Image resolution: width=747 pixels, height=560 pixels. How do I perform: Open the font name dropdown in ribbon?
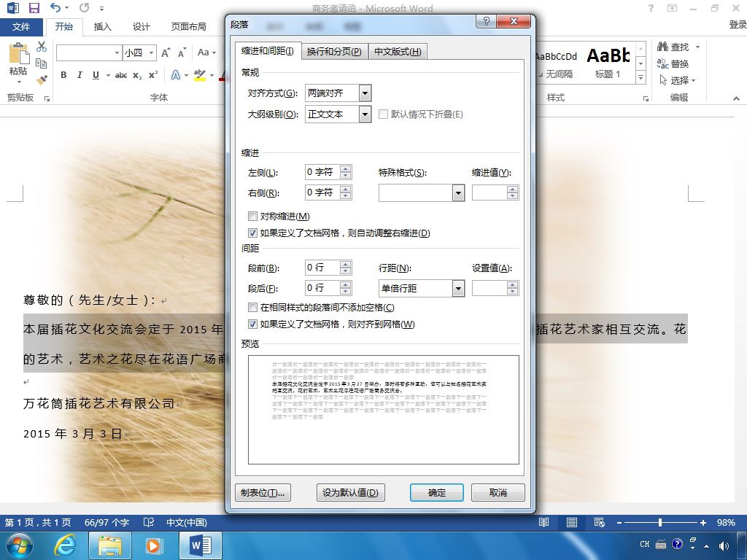coord(117,52)
